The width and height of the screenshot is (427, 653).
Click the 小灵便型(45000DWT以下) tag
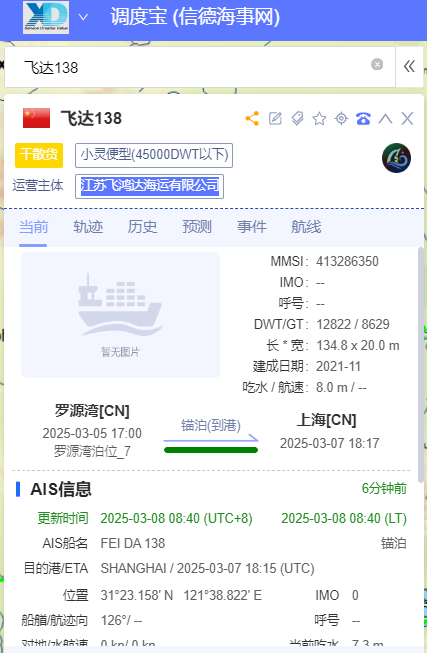coord(154,155)
